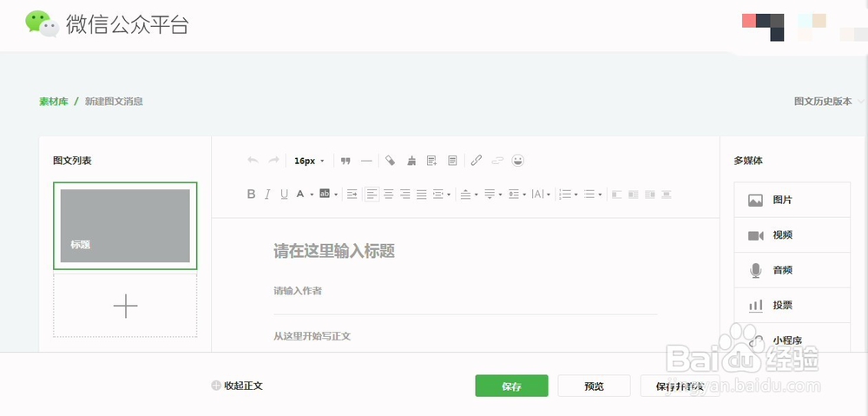Go to 素材库 breadcrumb link

(x=54, y=102)
